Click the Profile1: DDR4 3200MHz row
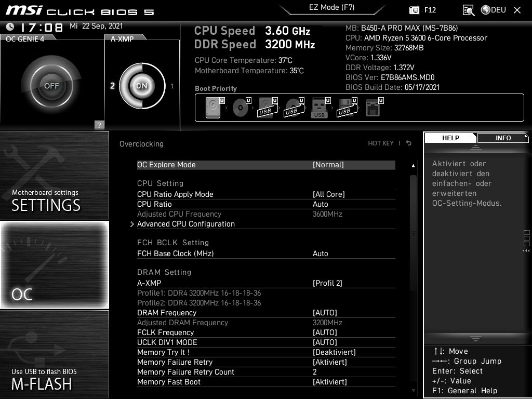The height and width of the screenshot is (399, 532). [199, 293]
